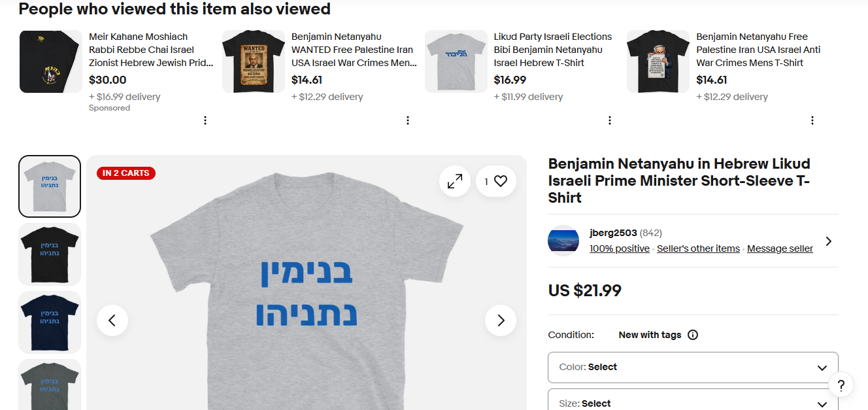Expand the Color select dropdown

[x=693, y=367]
